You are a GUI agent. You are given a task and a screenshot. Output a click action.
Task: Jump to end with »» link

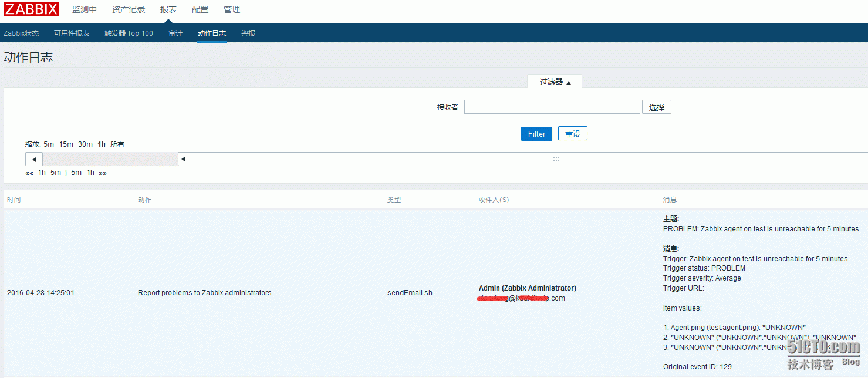point(103,173)
